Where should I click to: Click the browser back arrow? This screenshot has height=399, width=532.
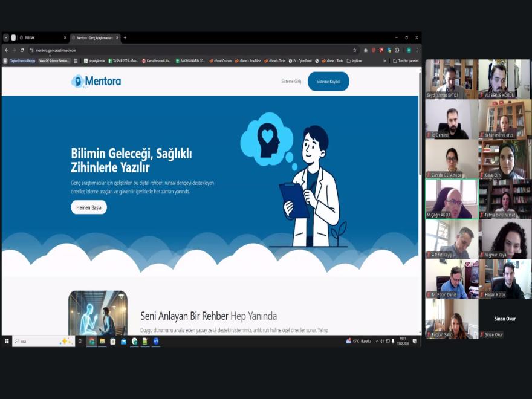(7, 50)
